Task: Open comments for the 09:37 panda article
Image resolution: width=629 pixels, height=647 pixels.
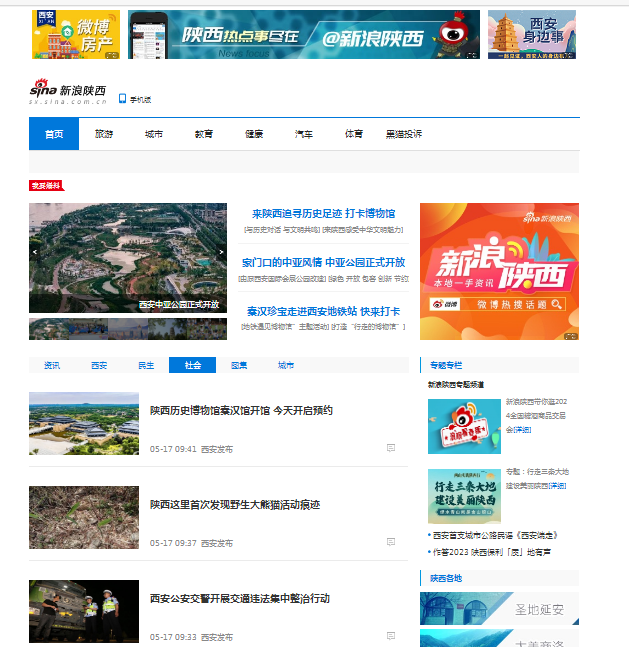Action: click(x=391, y=542)
